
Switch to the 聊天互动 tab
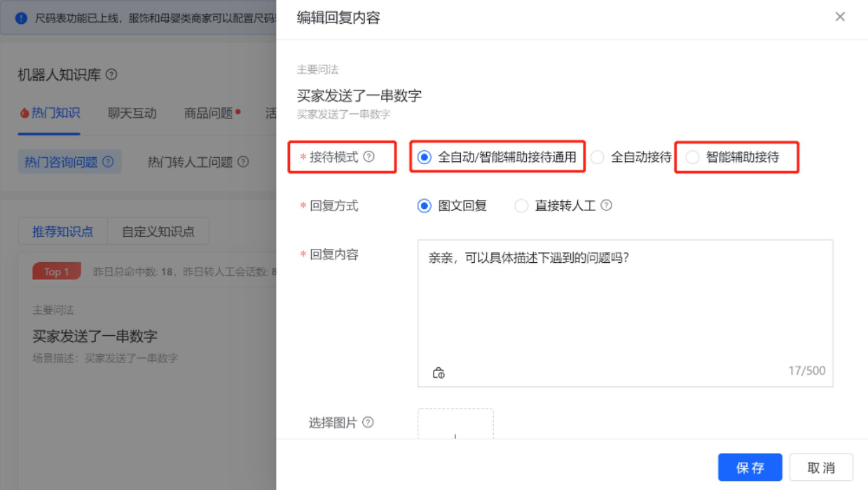pos(132,113)
